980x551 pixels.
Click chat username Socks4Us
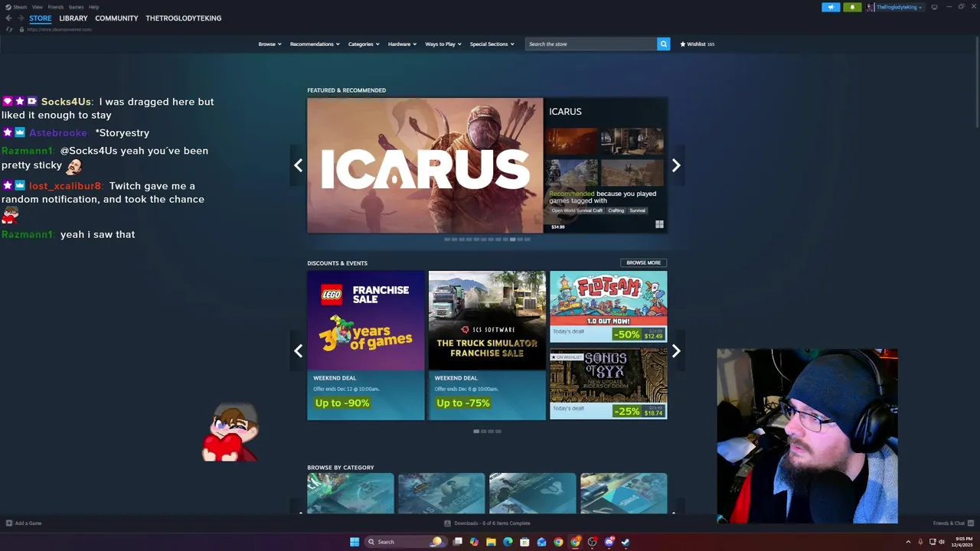point(67,102)
